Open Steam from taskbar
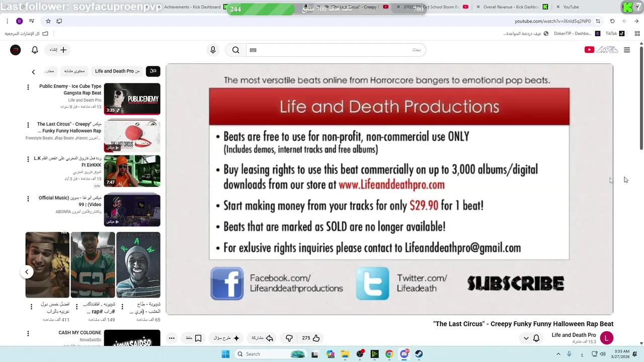 point(419,354)
